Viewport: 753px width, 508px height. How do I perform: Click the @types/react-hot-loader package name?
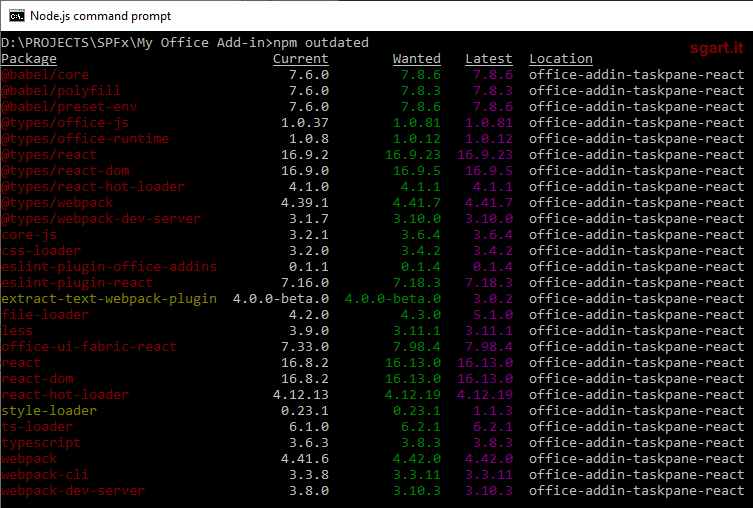pyautogui.click(x=93, y=187)
